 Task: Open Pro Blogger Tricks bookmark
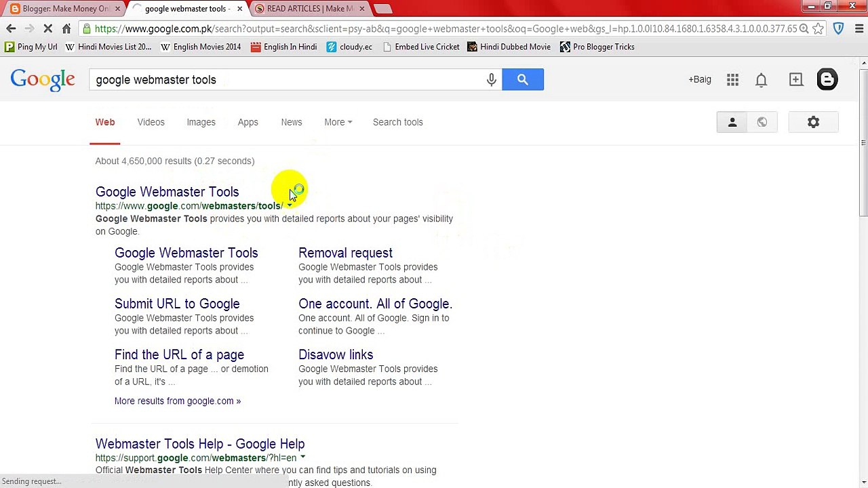tap(597, 47)
